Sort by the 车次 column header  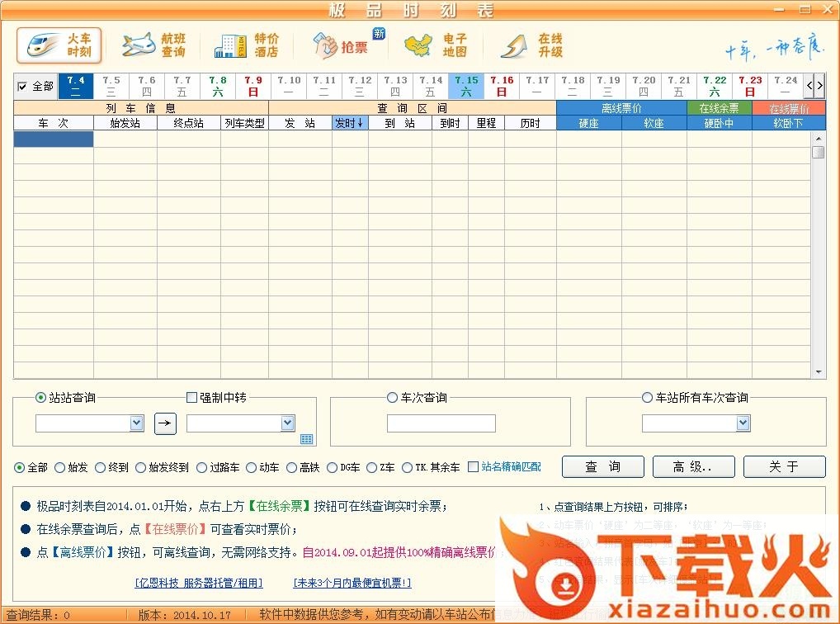pos(54,123)
